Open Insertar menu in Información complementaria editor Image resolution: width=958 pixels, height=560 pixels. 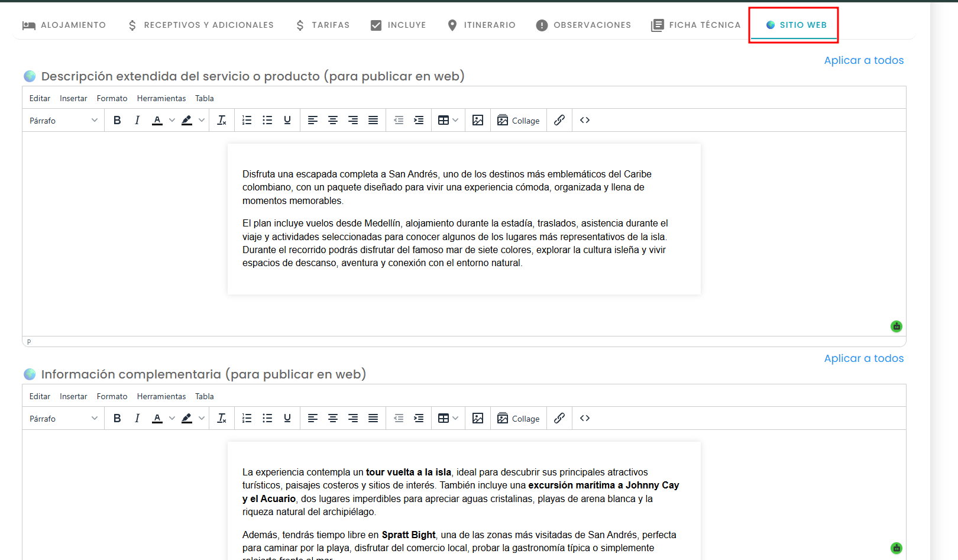[73, 396]
